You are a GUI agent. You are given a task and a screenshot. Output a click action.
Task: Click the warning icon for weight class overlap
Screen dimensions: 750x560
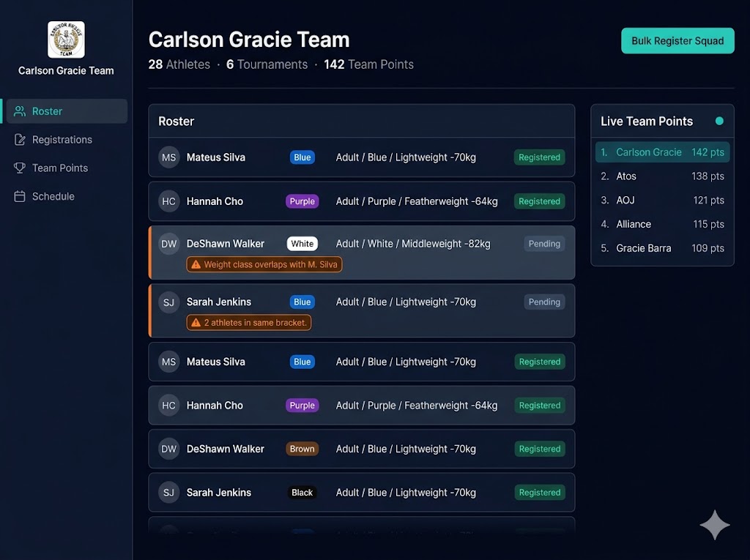coord(196,264)
